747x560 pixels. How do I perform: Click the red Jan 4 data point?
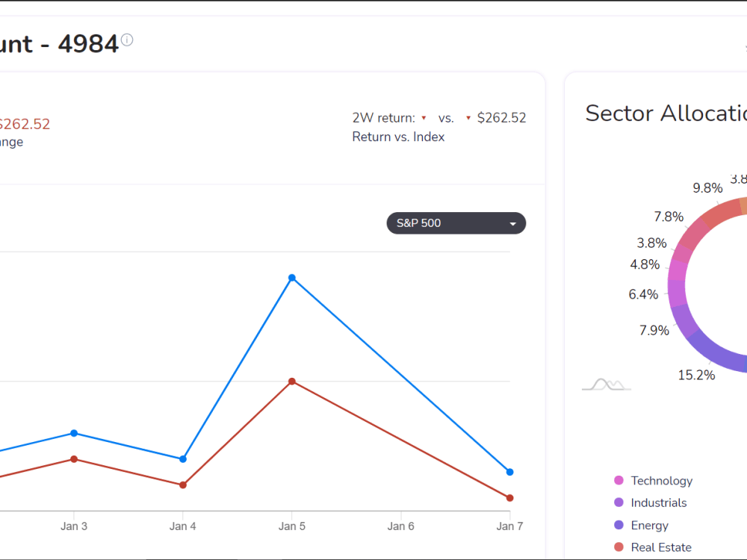tap(183, 485)
